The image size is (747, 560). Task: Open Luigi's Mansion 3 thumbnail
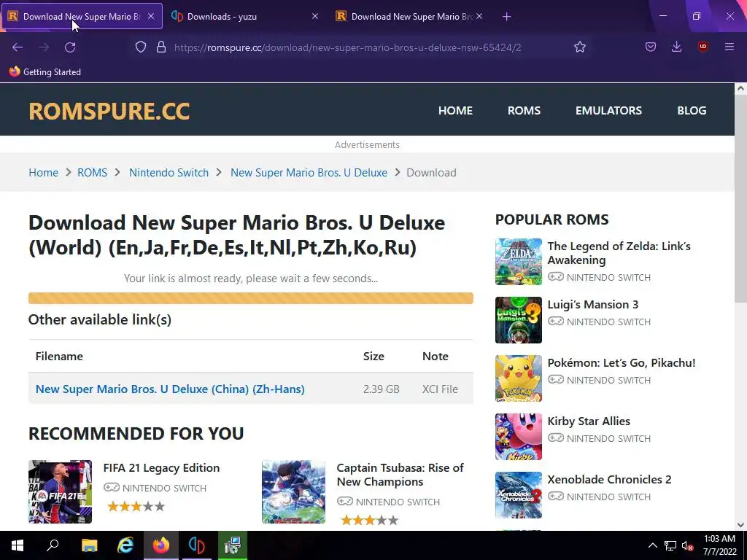coord(519,320)
